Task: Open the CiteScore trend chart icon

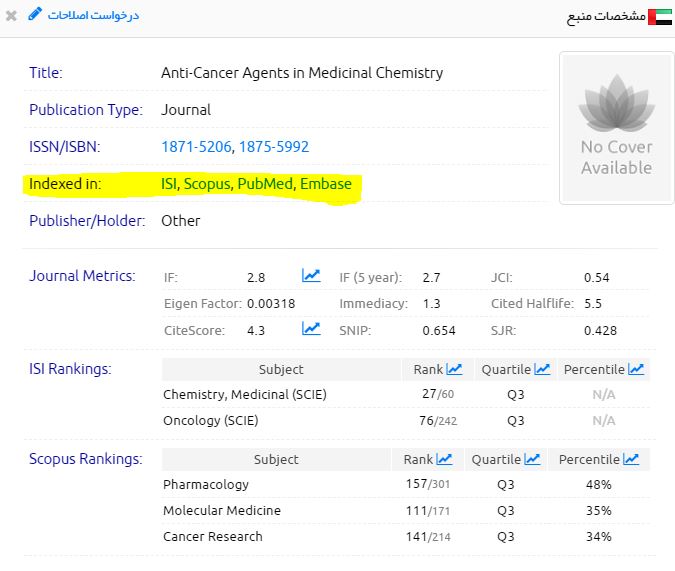Action: (311, 329)
